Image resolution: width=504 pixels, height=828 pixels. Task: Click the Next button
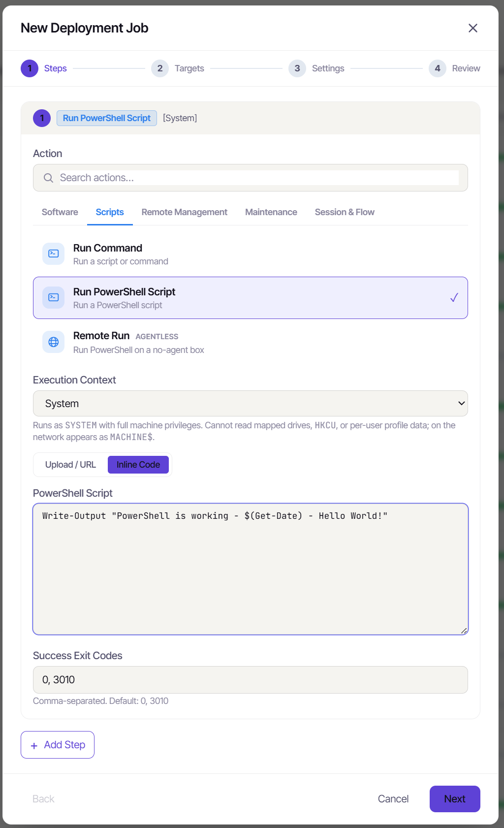(455, 799)
